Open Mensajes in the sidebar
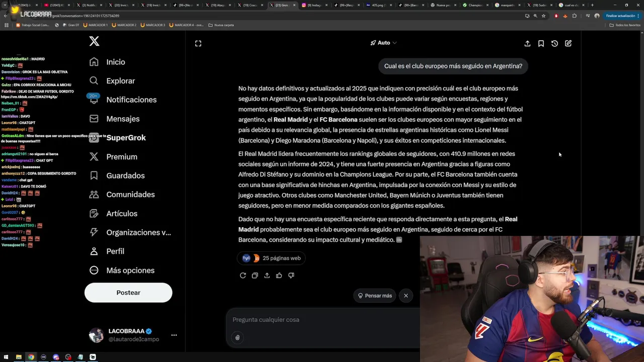The width and height of the screenshot is (644, 362). 114,119
